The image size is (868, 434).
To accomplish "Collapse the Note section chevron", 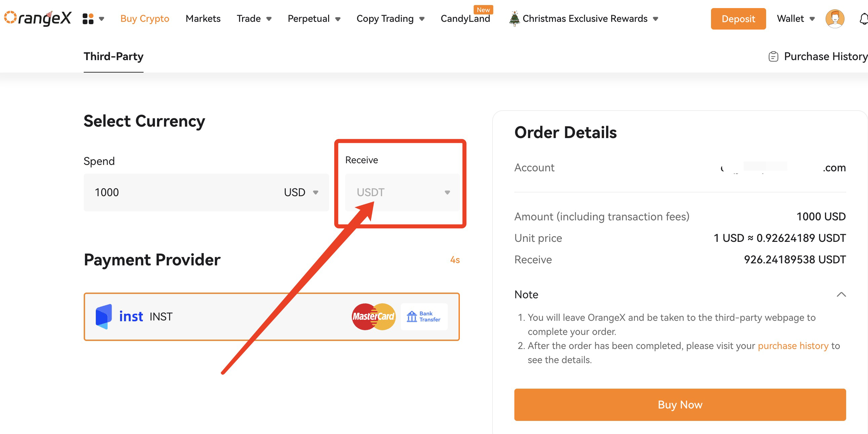I will click(841, 294).
